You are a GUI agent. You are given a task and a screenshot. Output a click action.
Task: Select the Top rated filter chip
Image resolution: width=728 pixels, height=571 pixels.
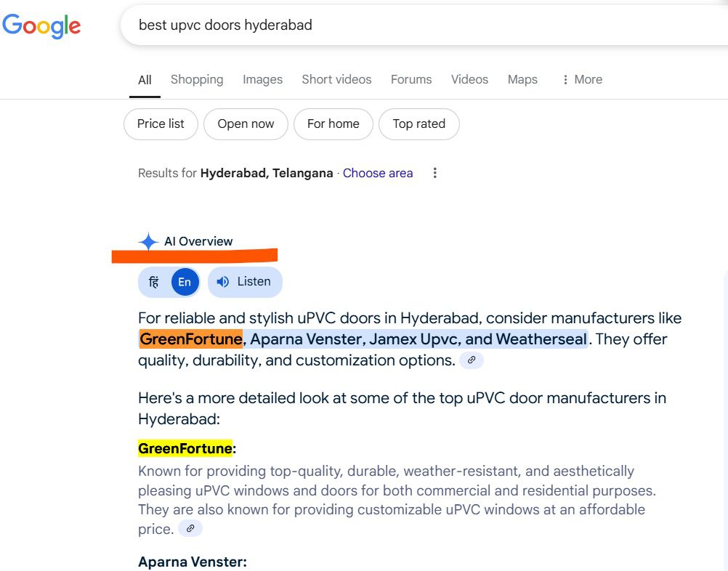click(x=418, y=124)
